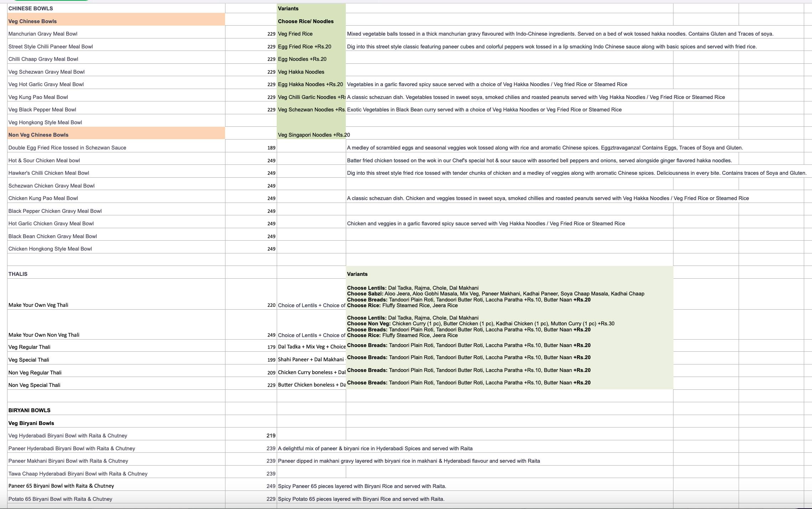Click the Potato 65 Biryani Bowl cell
The width and height of the screenshot is (812, 509).
[60, 499]
